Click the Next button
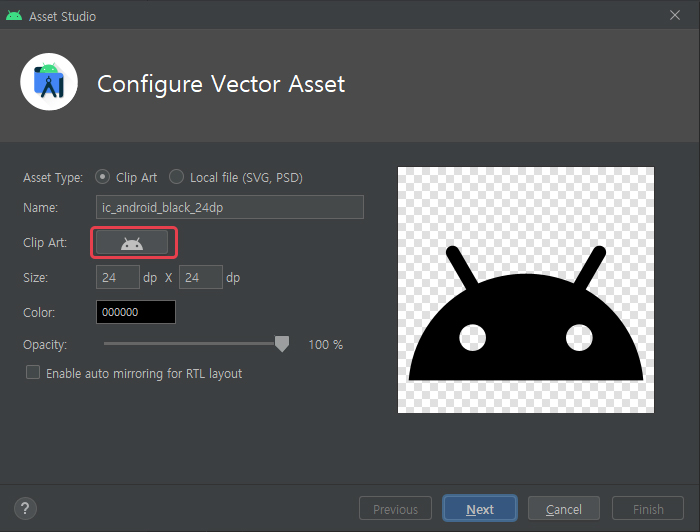The width and height of the screenshot is (700, 532). [x=480, y=508]
